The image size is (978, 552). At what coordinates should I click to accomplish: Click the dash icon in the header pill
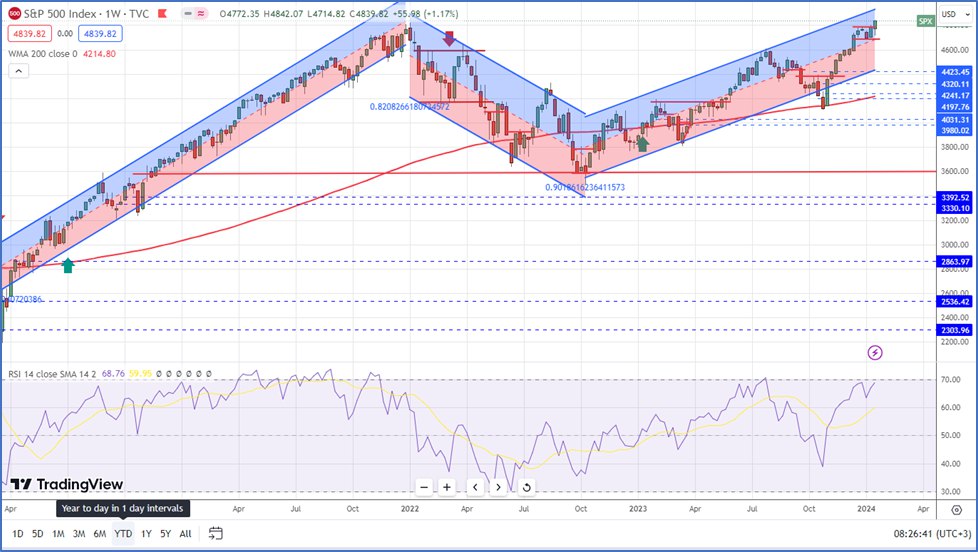188,14
